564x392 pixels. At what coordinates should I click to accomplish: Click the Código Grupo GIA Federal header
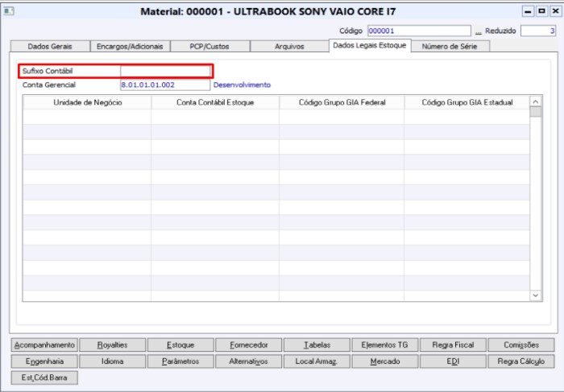pyautogui.click(x=342, y=102)
